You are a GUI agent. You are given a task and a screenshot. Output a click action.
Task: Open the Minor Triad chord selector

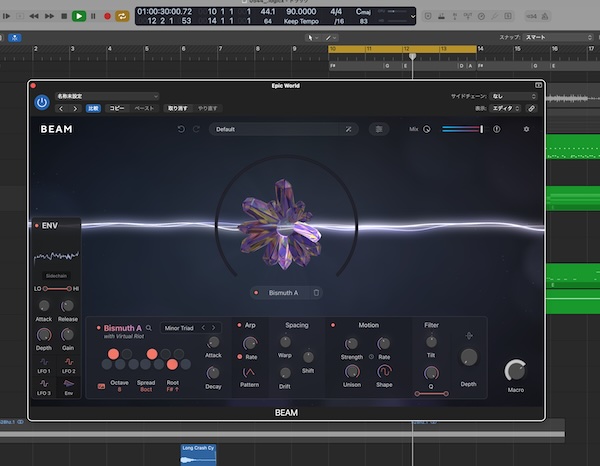coord(179,328)
